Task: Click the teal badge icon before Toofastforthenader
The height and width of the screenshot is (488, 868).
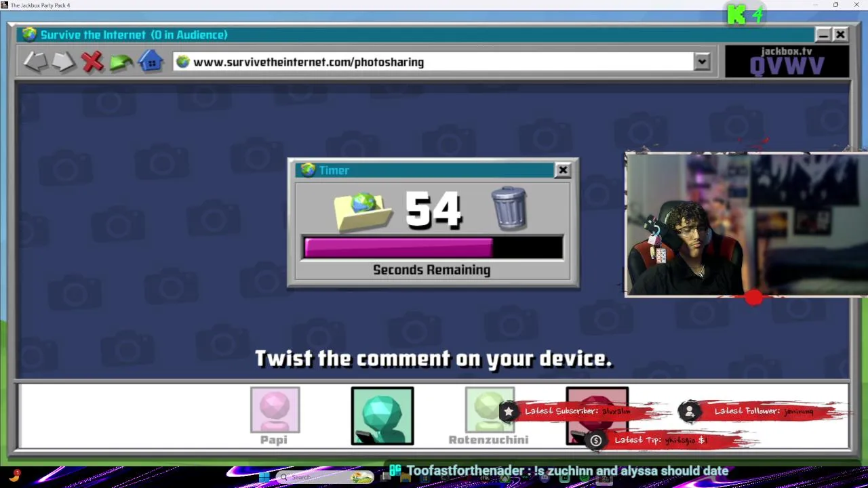Action: [395, 470]
